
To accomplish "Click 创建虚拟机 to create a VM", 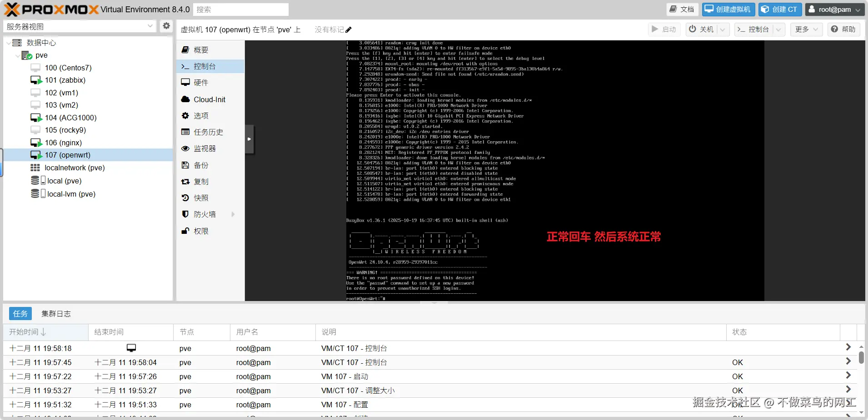I will 728,9.
